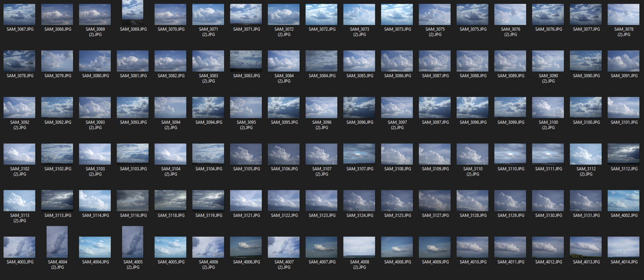Select the dark SAM_3112.JPG thumbnail

(x=624, y=154)
